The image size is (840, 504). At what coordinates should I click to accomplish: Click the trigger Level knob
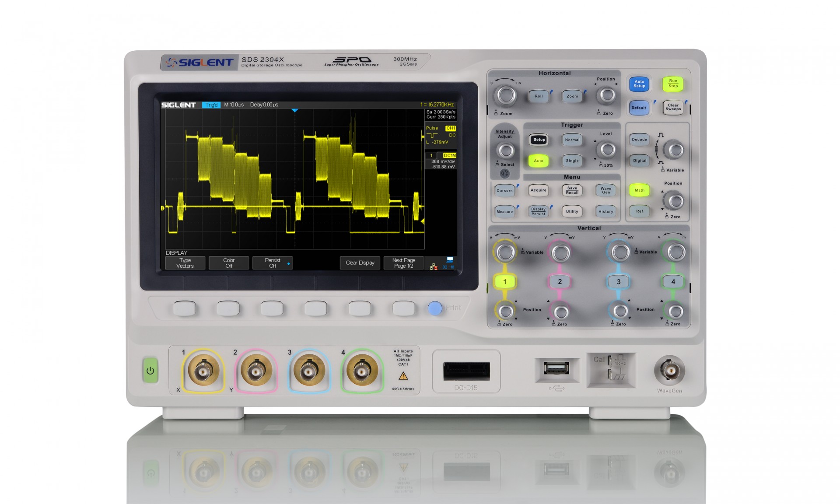coord(607,150)
